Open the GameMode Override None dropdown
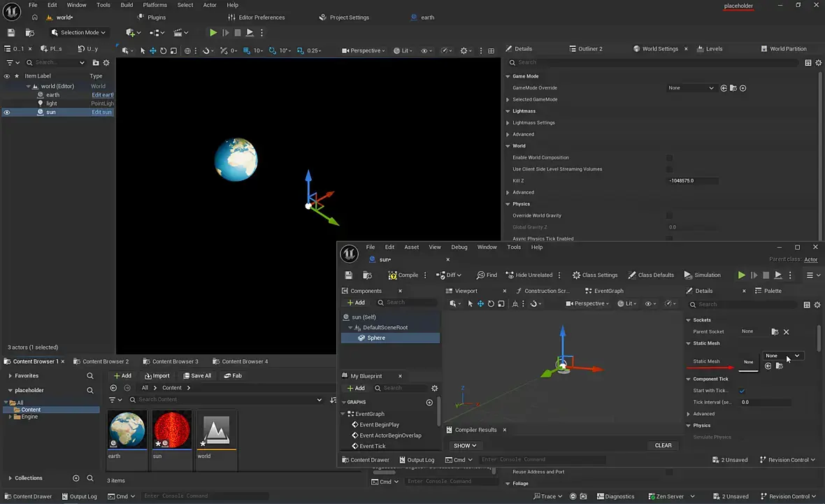This screenshot has height=504, width=825. (x=691, y=88)
